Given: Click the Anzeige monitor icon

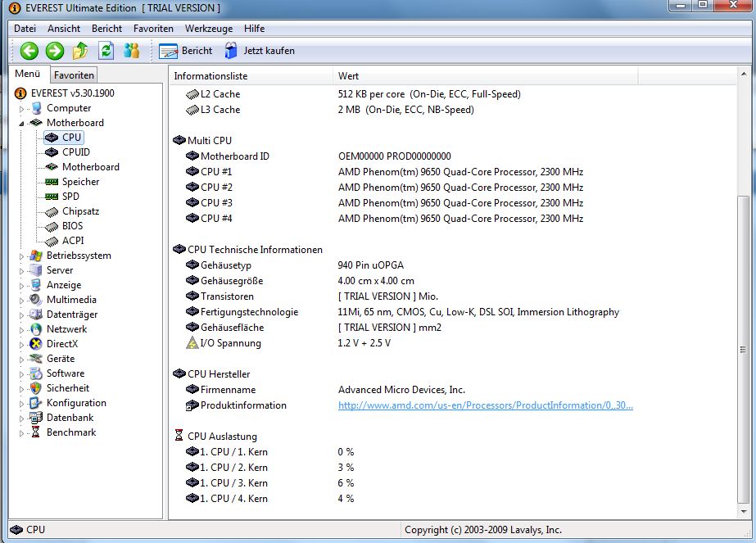Looking at the screenshot, I should (x=36, y=285).
